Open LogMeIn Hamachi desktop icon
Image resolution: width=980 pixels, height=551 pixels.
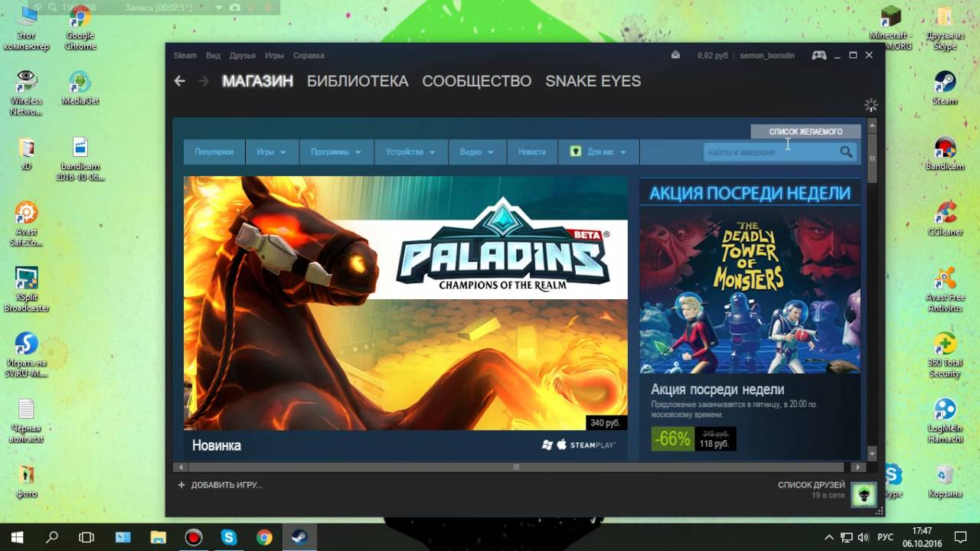[x=945, y=421]
